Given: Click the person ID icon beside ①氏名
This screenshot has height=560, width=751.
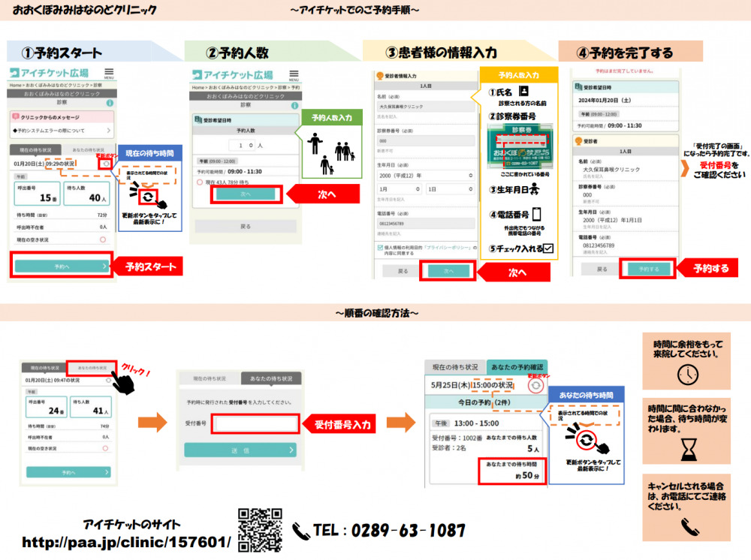Looking at the screenshot, I should [x=523, y=91].
